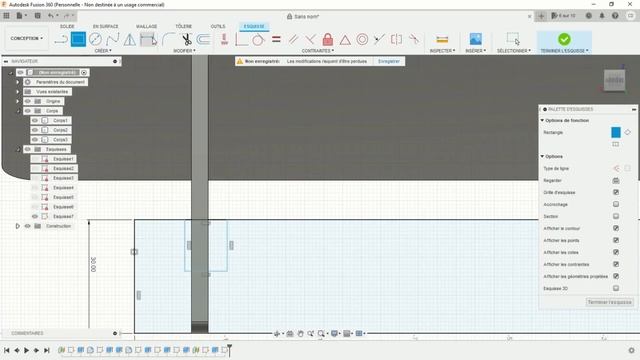Open the CRÉER dropdown menu
Viewport: 640px width, 360px height.
tap(103, 51)
